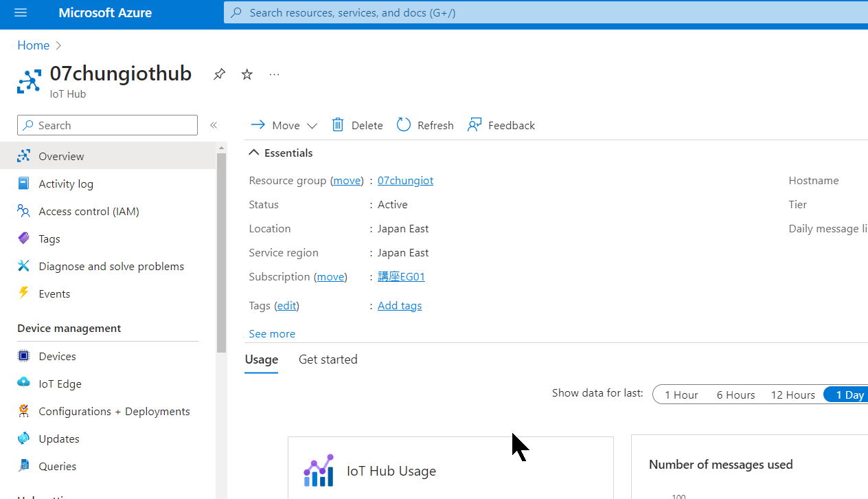Click the Refresh circular arrow icon

(x=404, y=125)
